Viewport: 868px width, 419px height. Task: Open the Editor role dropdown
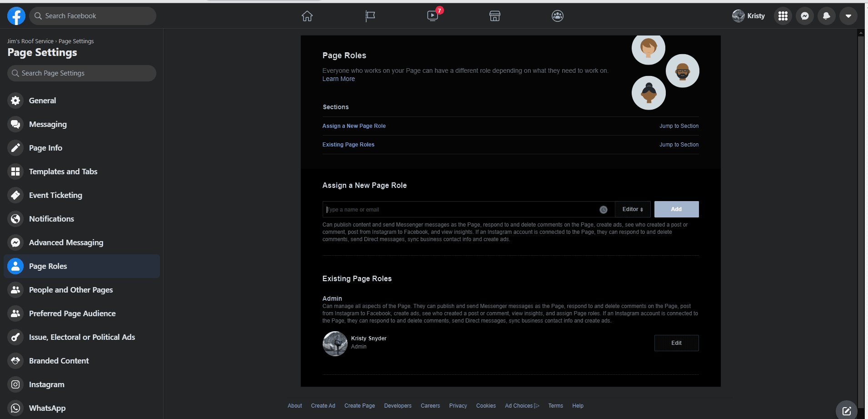click(x=633, y=209)
